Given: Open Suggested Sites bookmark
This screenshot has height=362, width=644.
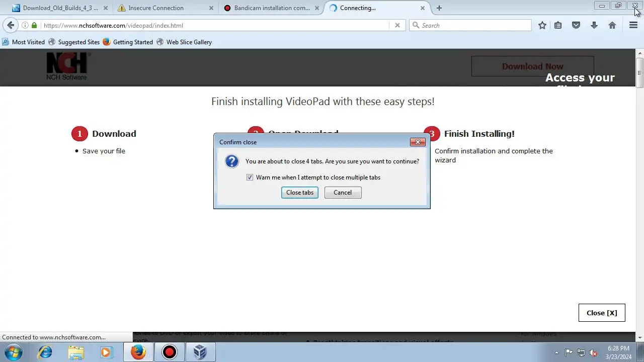Looking at the screenshot, I should 74,42.
